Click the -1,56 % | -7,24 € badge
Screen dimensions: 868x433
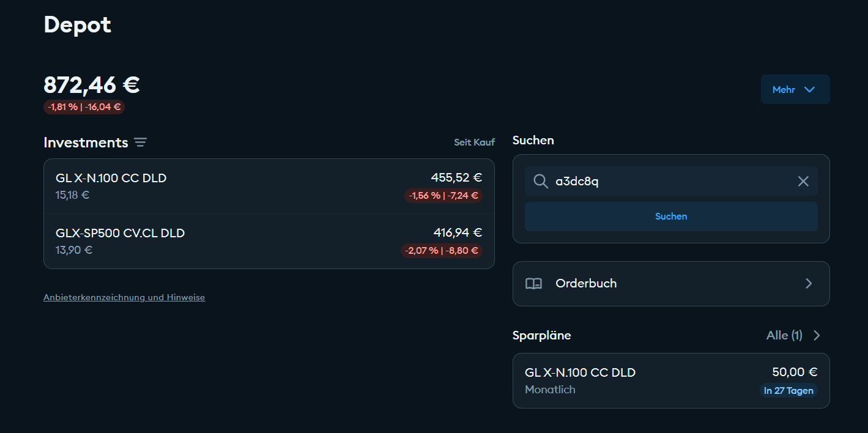tap(443, 196)
